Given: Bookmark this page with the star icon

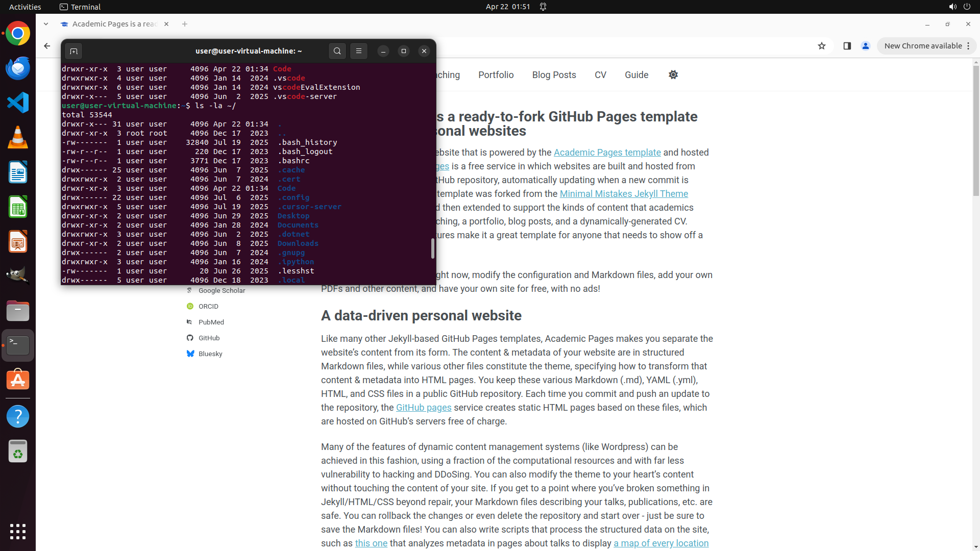Looking at the screenshot, I should (821, 46).
